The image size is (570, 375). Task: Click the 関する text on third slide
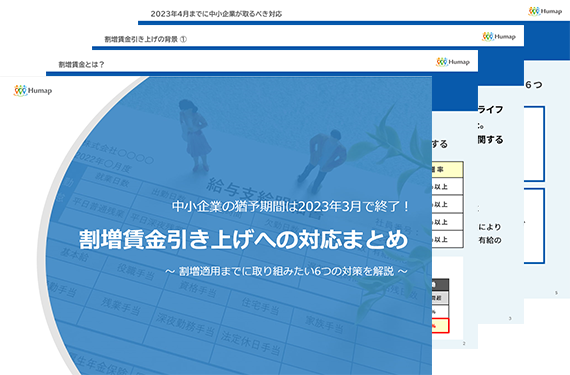[x=490, y=140]
